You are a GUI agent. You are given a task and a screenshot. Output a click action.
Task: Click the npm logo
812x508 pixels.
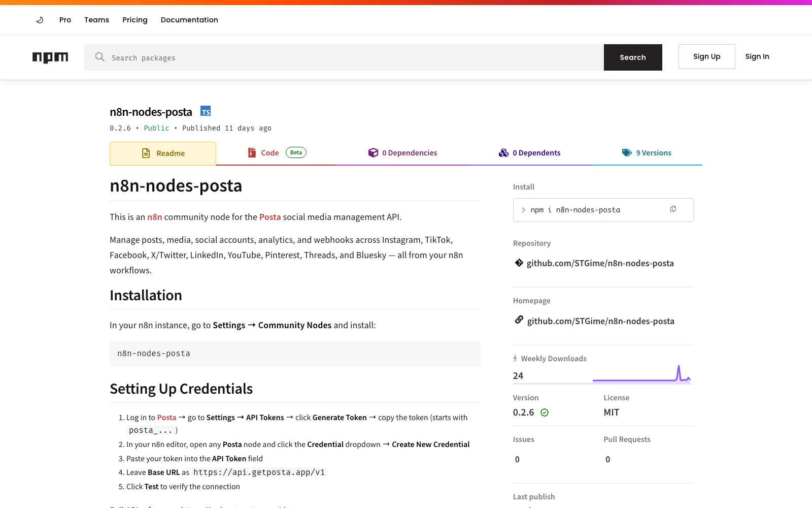pyautogui.click(x=50, y=57)
